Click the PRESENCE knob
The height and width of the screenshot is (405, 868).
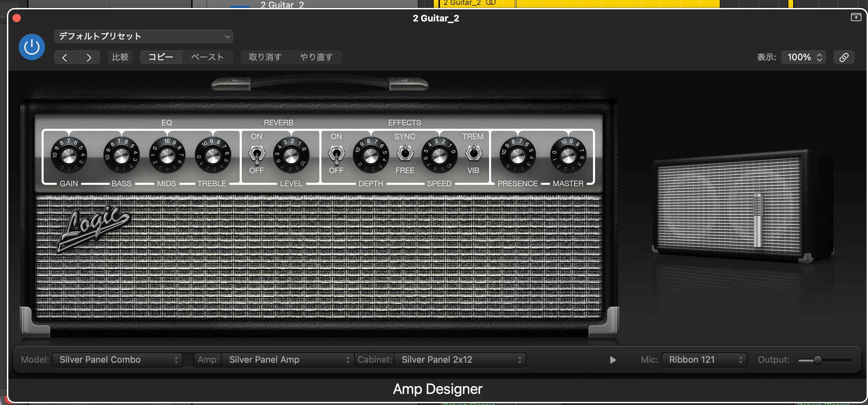pyautogui.click(x=518, y=155)
